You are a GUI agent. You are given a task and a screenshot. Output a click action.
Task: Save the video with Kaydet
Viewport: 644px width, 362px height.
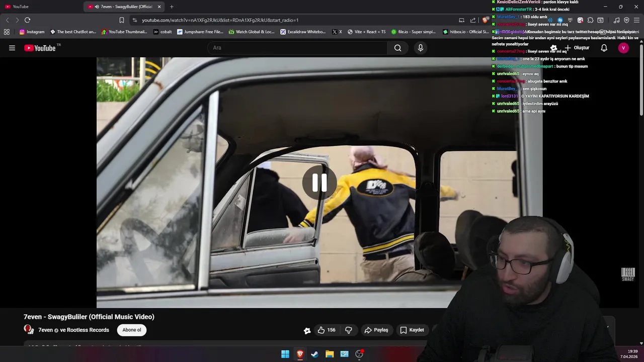(412, 330)
